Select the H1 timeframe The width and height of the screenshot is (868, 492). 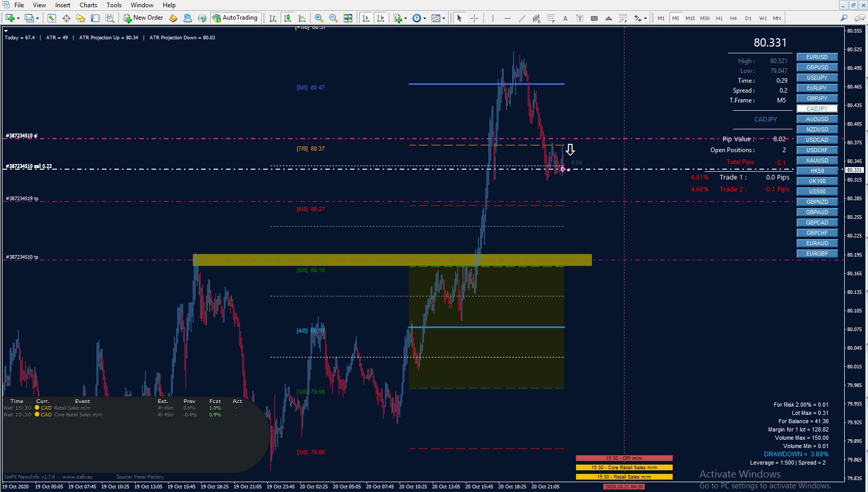coord(719,18)
